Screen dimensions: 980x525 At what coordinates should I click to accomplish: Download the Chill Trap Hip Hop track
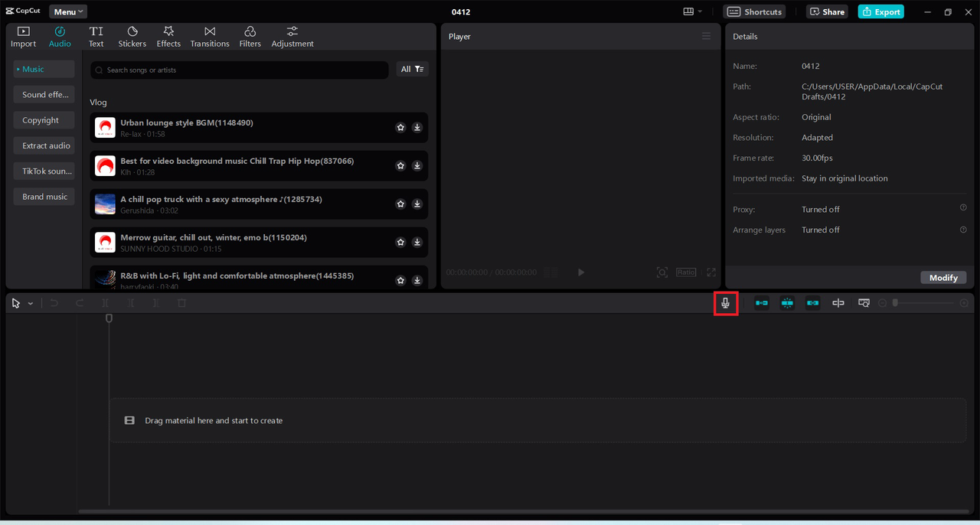coord(417,166)
